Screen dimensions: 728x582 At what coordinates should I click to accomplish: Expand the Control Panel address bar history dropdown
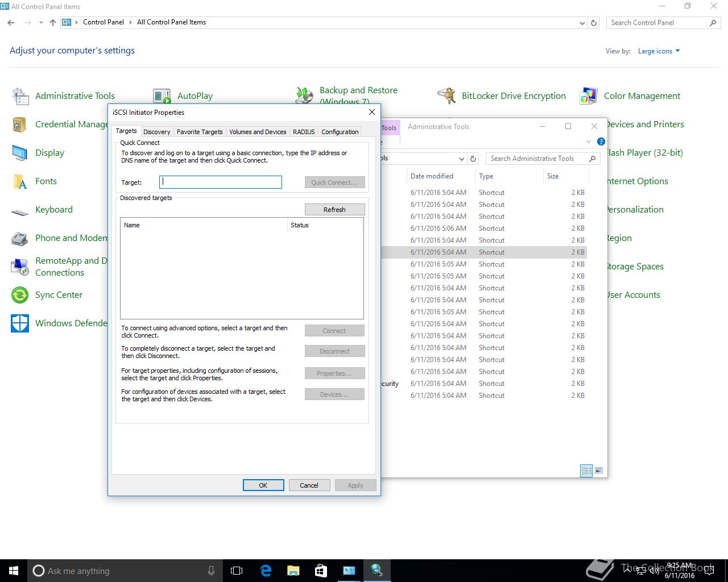(x=582, y=23)
